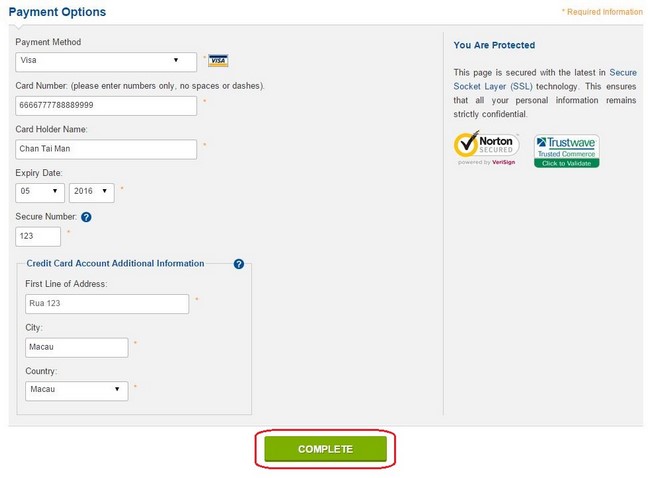Screen dimensions: 650x478
Task: Expand the expiry month dropdown showing 05
Action: coord(40,193)
